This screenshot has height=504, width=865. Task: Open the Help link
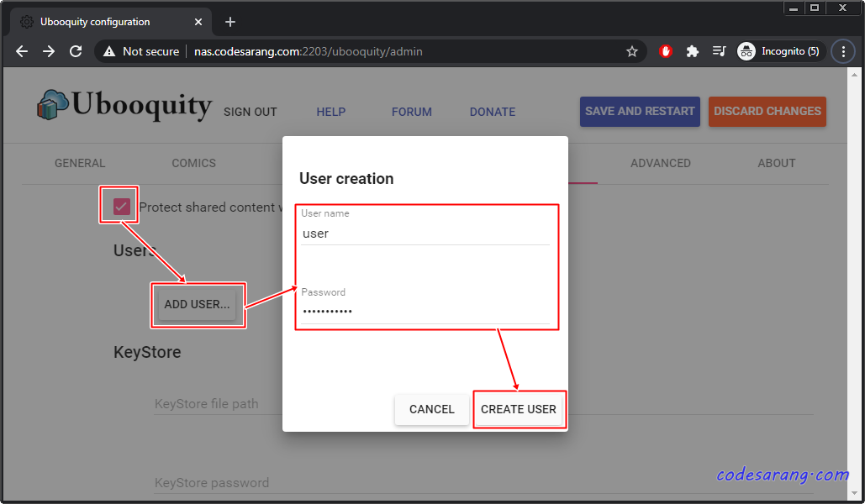click(x=331, y=112)
